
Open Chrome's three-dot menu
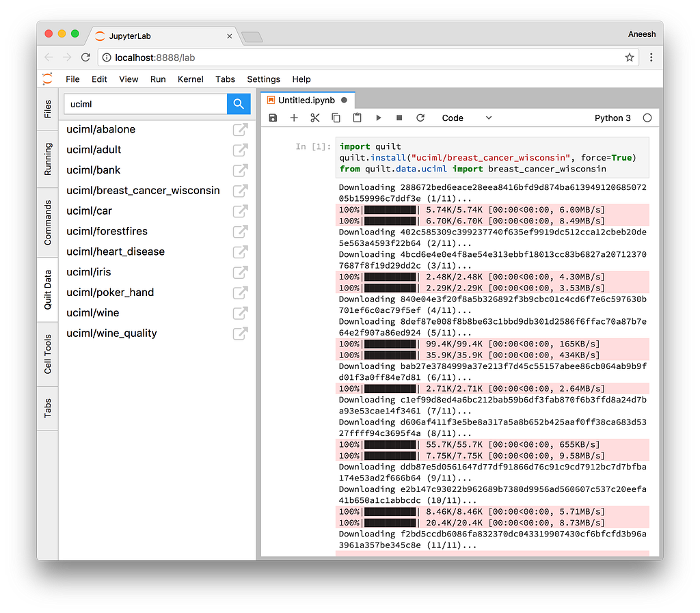(651, 57)
